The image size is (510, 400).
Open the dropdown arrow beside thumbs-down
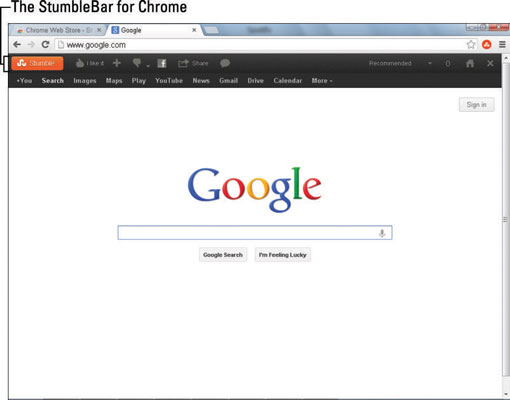coord(148,66)
